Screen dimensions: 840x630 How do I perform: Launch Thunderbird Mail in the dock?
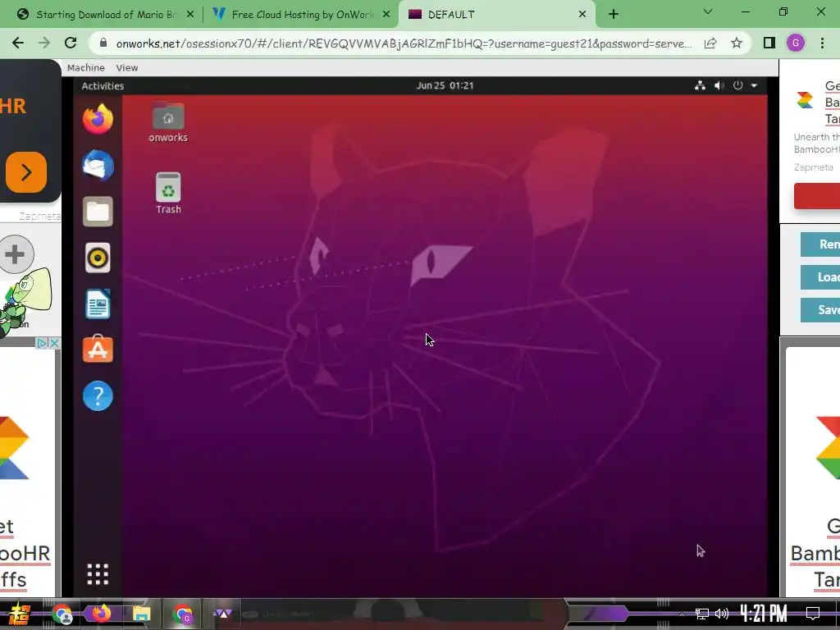[x=98, y=165]
